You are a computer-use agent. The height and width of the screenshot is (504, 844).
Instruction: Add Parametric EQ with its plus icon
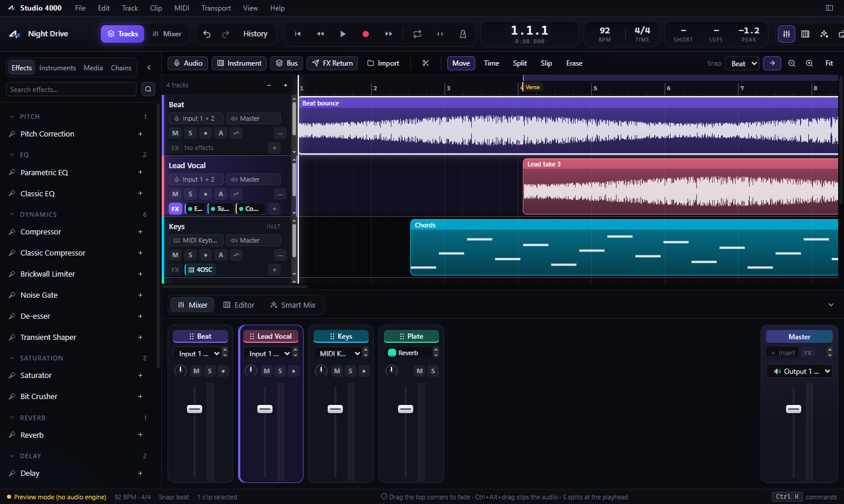140,172
